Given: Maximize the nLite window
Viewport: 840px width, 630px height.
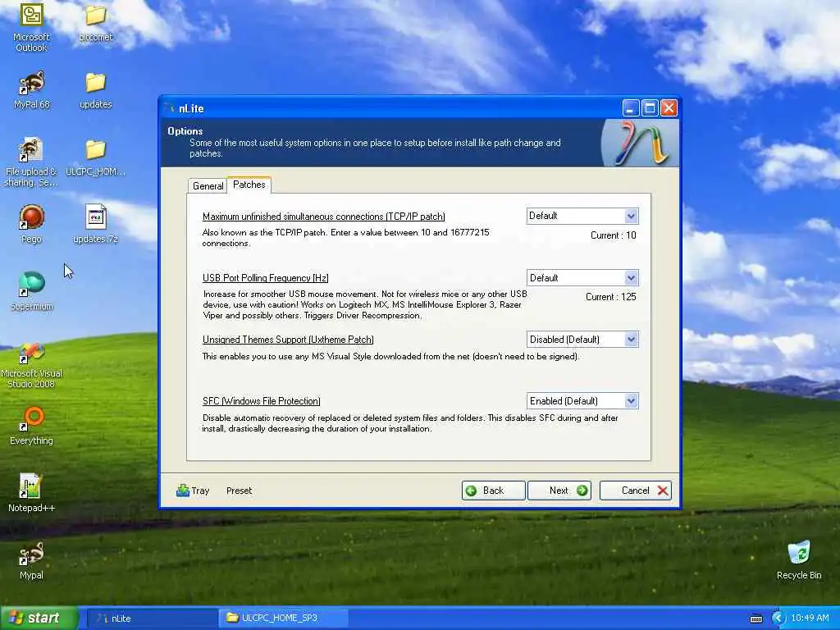Looking at the screenshot, I should coord(650,108).
